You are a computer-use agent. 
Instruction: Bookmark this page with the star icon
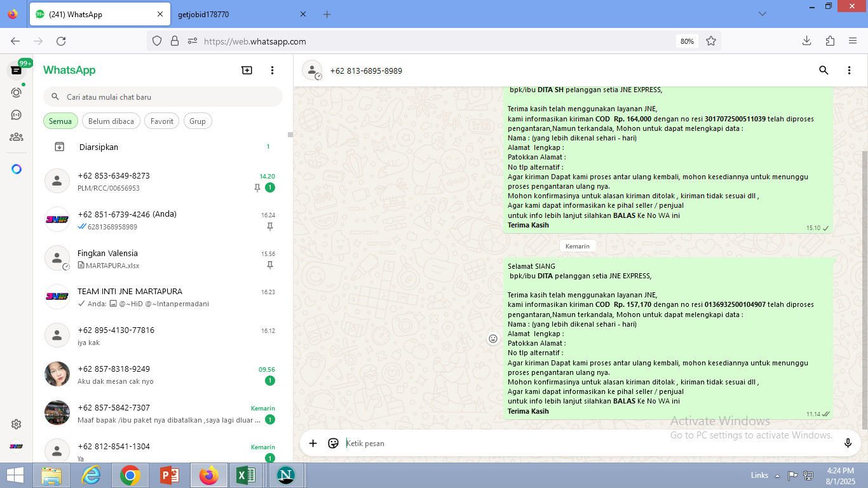click(x=711, y=41)
